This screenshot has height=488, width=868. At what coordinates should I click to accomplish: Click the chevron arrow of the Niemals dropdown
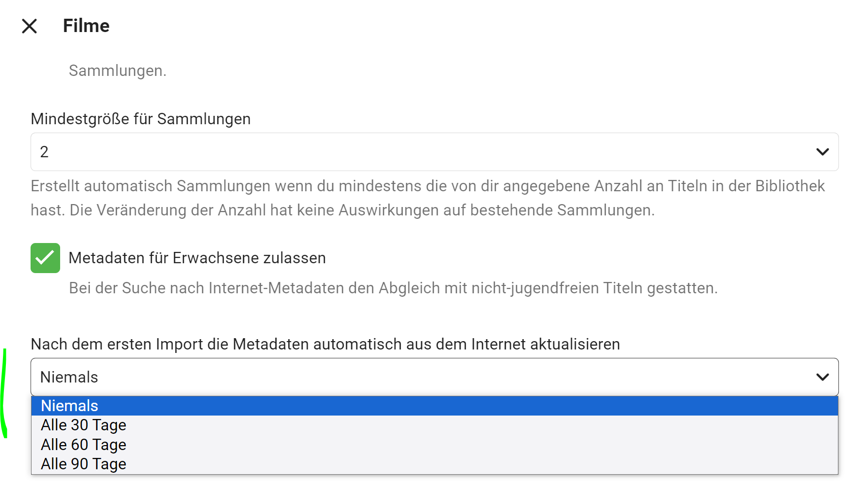coord(822,377)
